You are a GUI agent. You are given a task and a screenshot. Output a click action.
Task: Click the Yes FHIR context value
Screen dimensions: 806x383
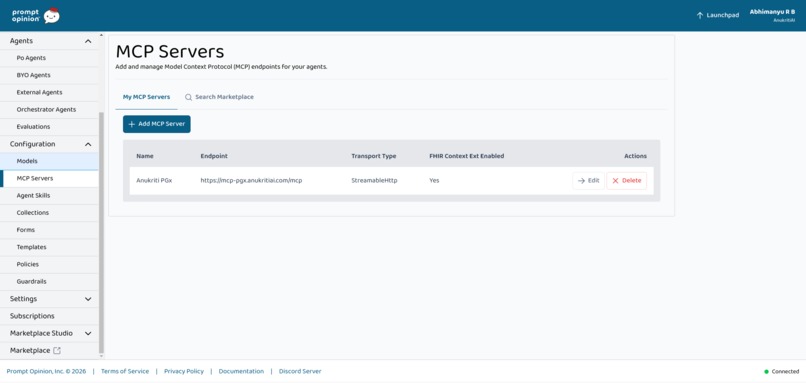434,180
